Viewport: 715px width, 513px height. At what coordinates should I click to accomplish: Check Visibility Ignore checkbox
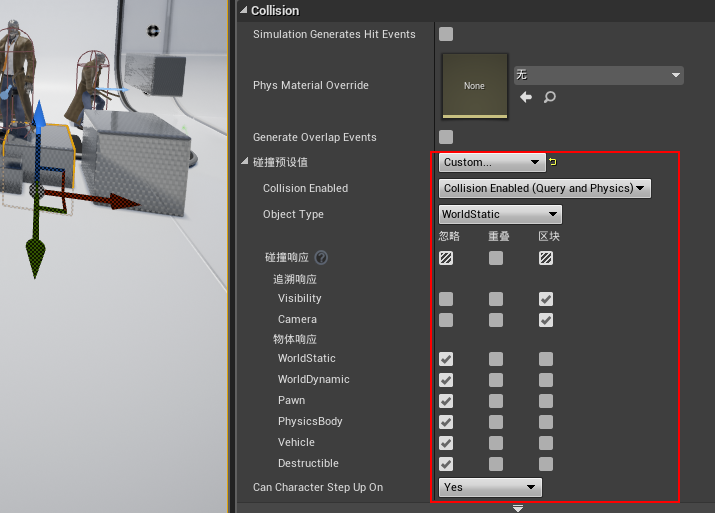point(446,299)
